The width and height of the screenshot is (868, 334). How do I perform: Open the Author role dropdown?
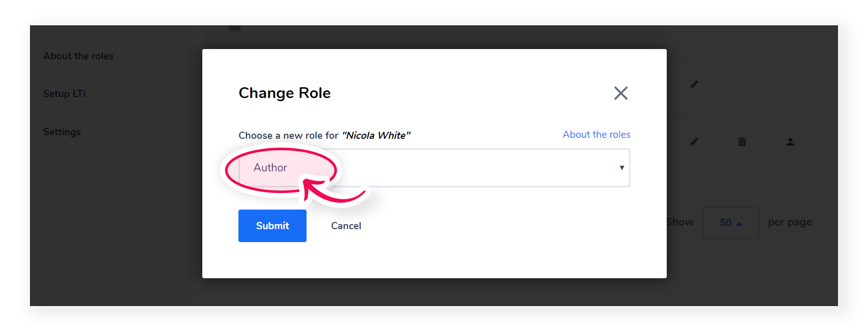[x=434, y=168]
